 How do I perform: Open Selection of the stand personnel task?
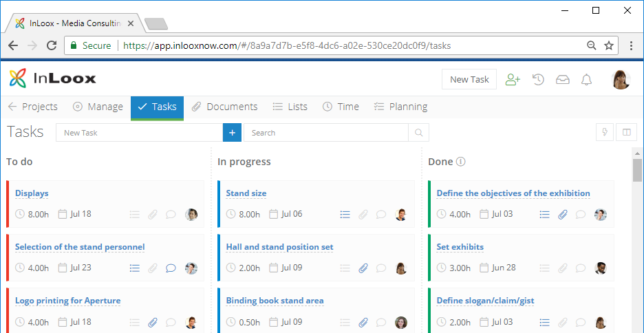click(80, 247)
